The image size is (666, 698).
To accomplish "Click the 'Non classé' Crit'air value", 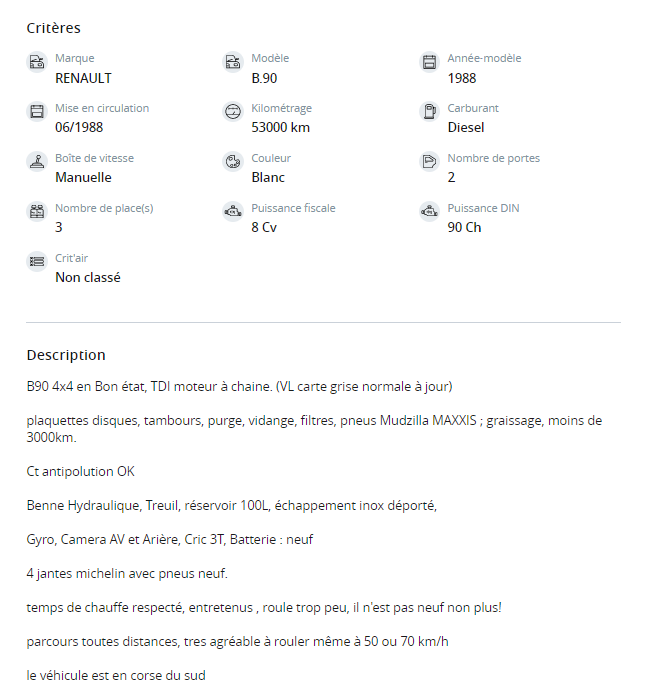I will (x=87, y=278).
